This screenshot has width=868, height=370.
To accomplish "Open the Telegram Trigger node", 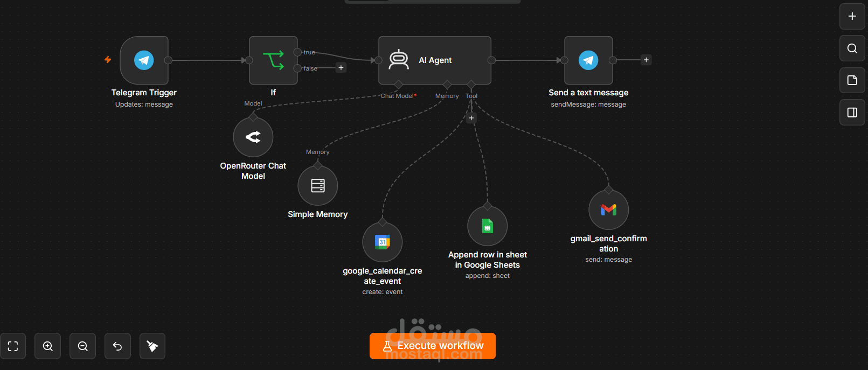I will point(144,60).
